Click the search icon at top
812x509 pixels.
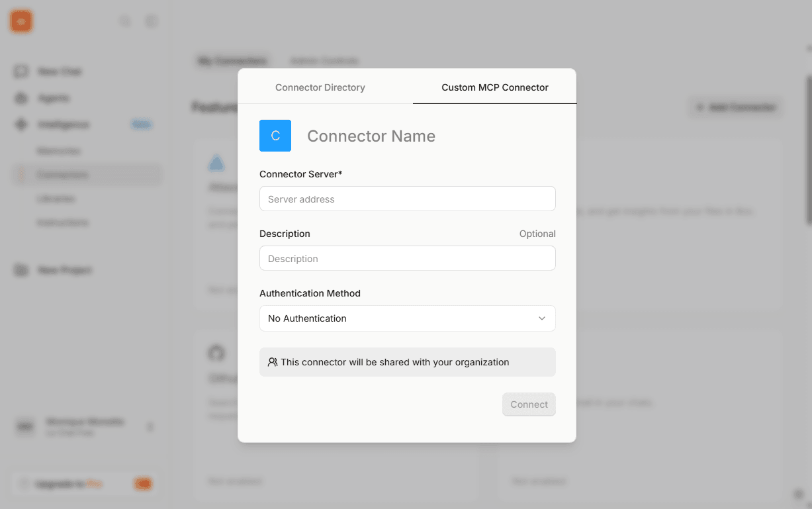125,21
